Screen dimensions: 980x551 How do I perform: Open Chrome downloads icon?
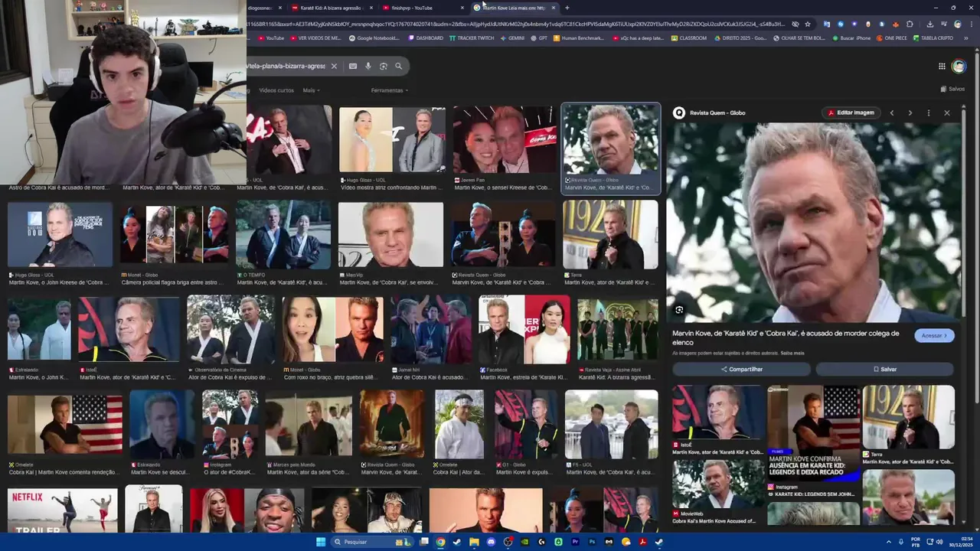coord(929,24)
